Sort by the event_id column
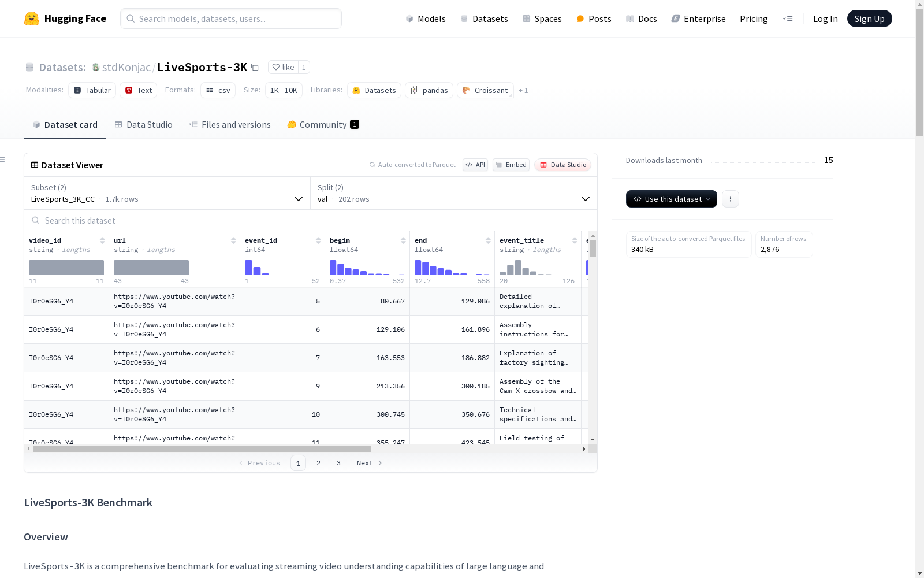 318,240
